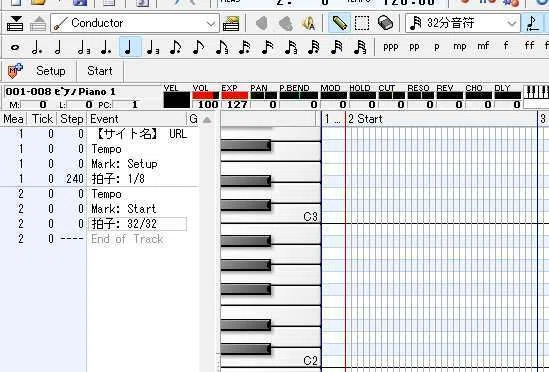
Task: Set velocity to mf
Action: [x=483, y=46]
